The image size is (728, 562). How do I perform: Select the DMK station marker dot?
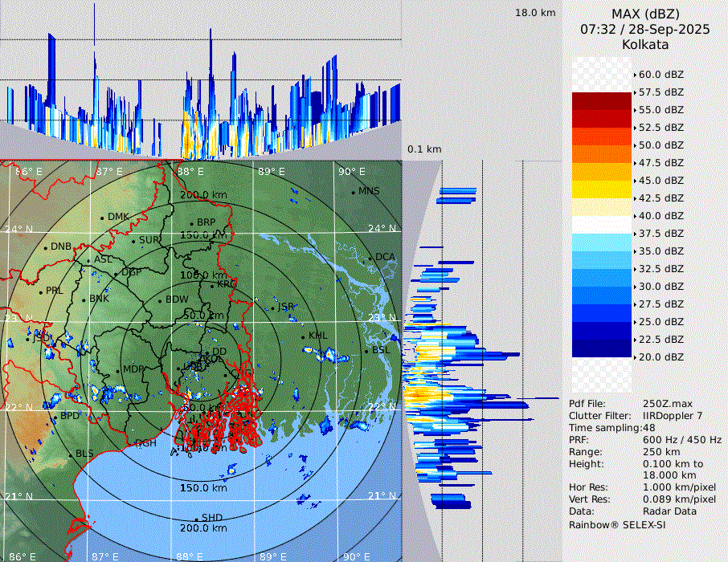pyautogui.click(x=102, y=218)
